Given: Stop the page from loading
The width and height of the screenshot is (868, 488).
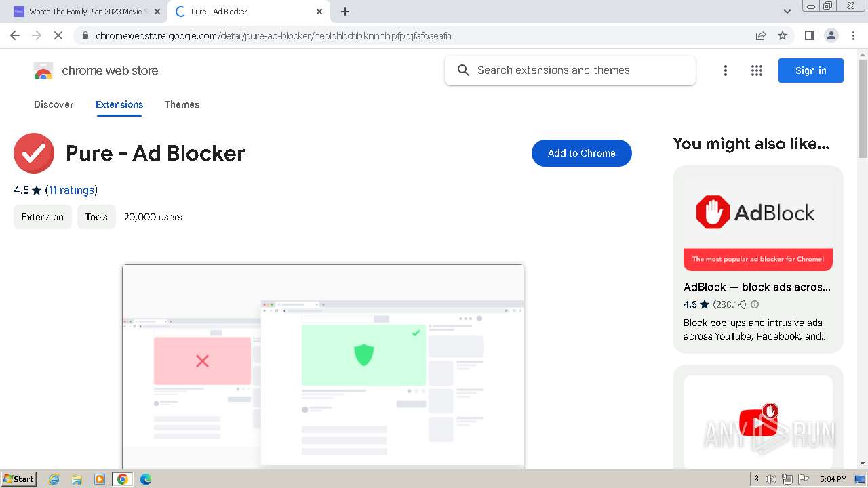Looking at the screenshot, I should click(58, 35).
